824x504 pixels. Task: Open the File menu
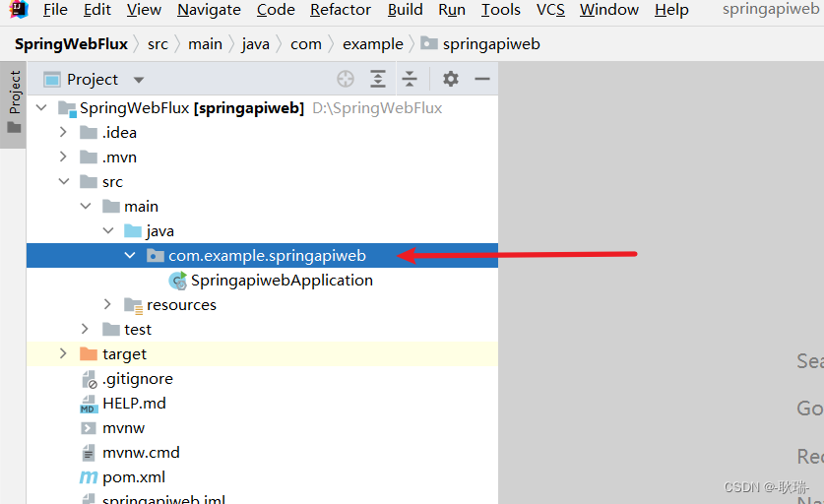(x=55, y=10)
